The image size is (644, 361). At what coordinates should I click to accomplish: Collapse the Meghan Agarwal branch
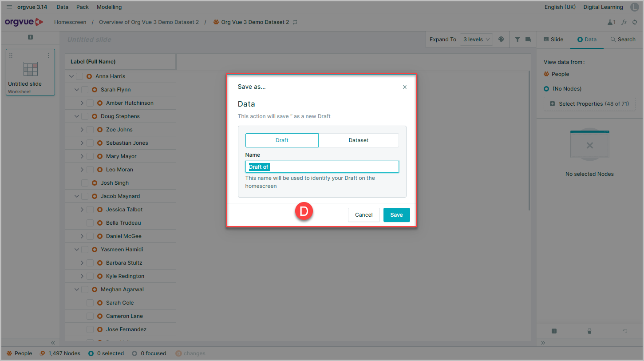77,290
